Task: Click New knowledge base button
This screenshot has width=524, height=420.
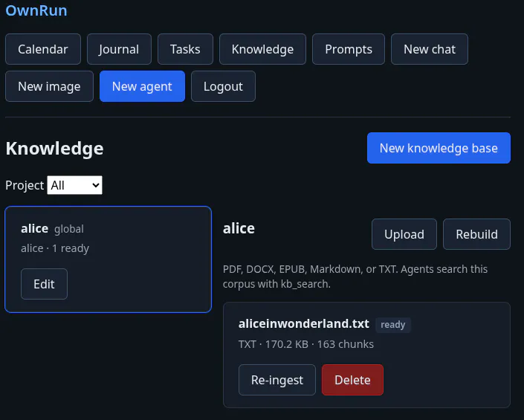Action: (439, 148)
